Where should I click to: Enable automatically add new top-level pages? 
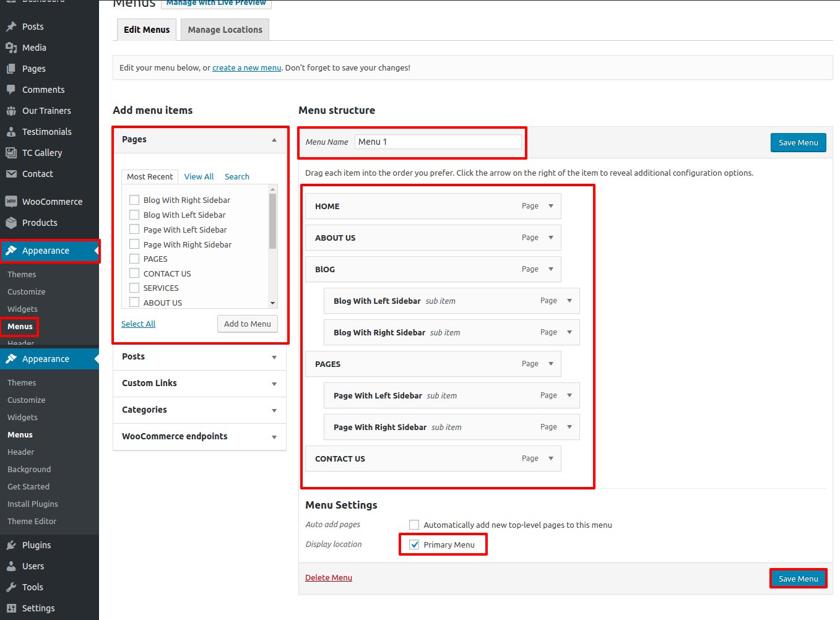point(414,525)
